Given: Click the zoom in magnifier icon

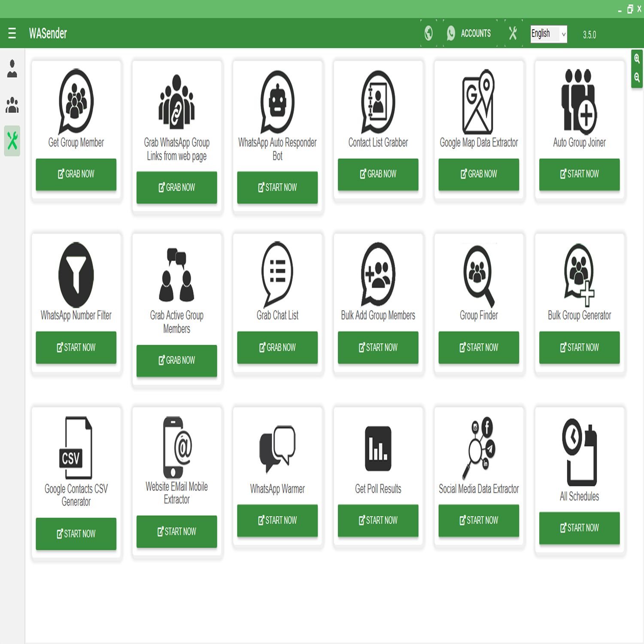Looking at the screenshot, I should (637, 59).
